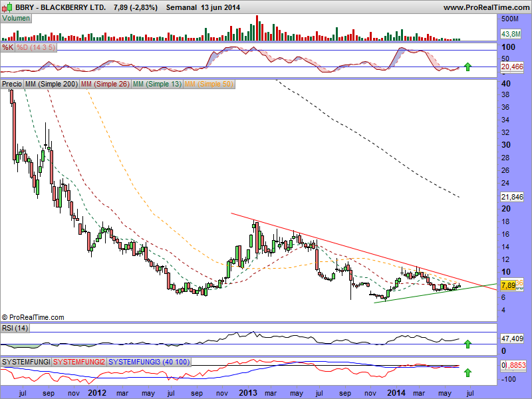Select the MM (Simple 13) moving average label

[x=157, y=84]
